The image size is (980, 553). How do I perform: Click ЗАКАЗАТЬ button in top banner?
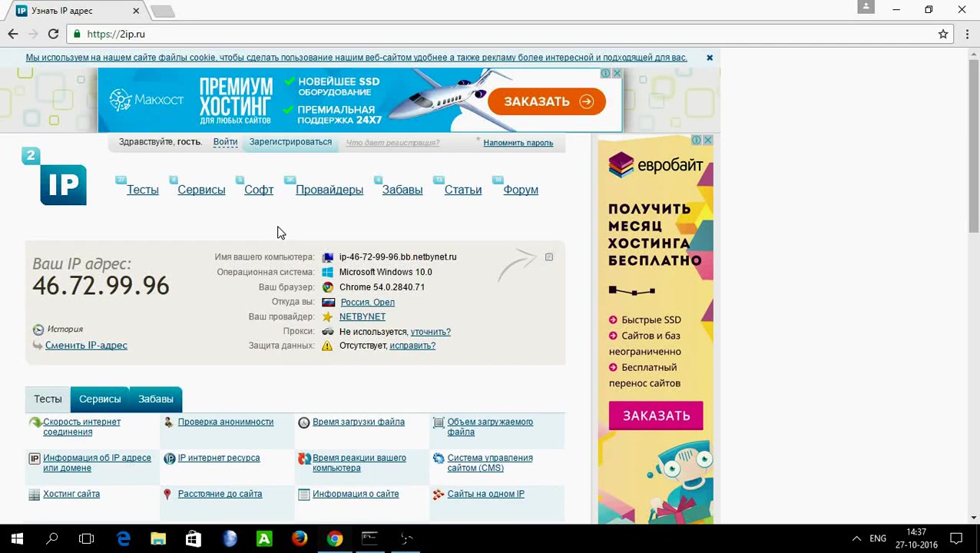[x=548, y=101]
